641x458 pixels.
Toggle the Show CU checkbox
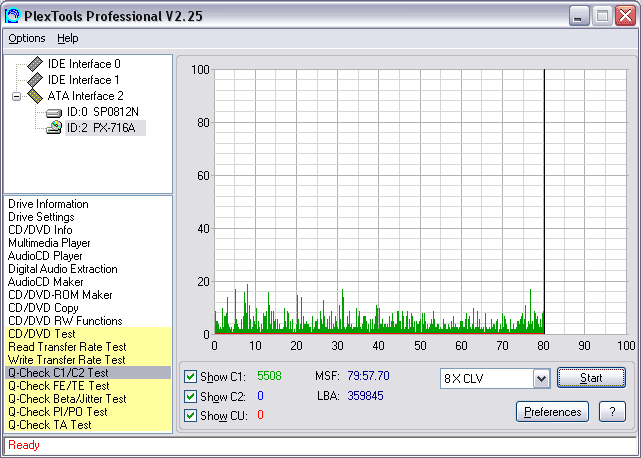[190, 415]
